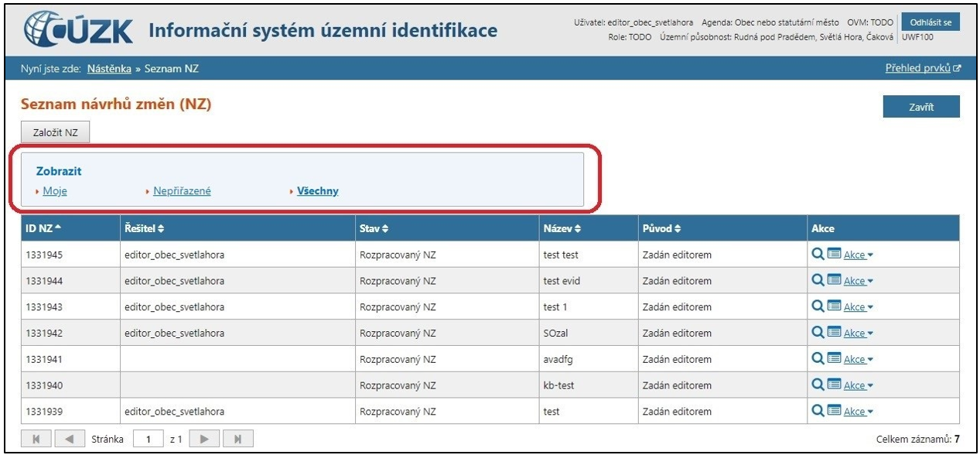Click list icon for NZ 1331939

click(834, 412)
